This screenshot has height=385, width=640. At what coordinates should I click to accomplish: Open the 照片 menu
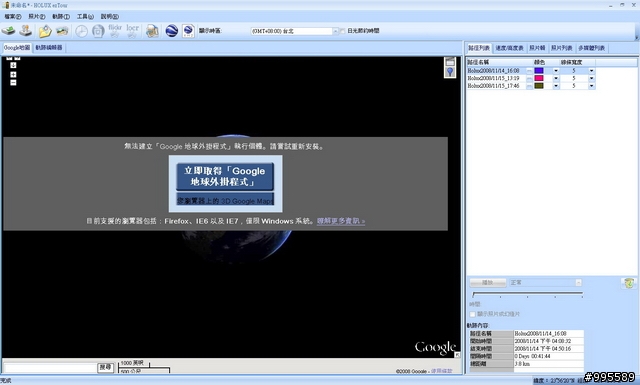click(x=37, y=17)
